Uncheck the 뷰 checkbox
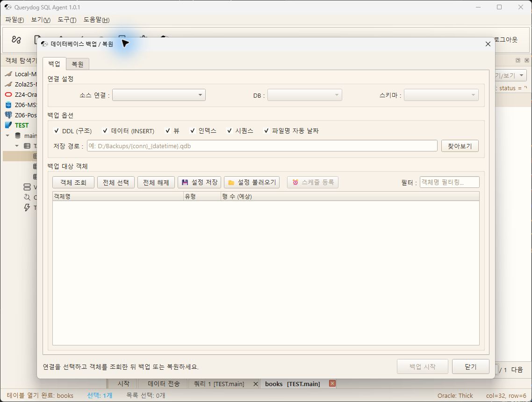532x402 pixels. coord(168,130)
